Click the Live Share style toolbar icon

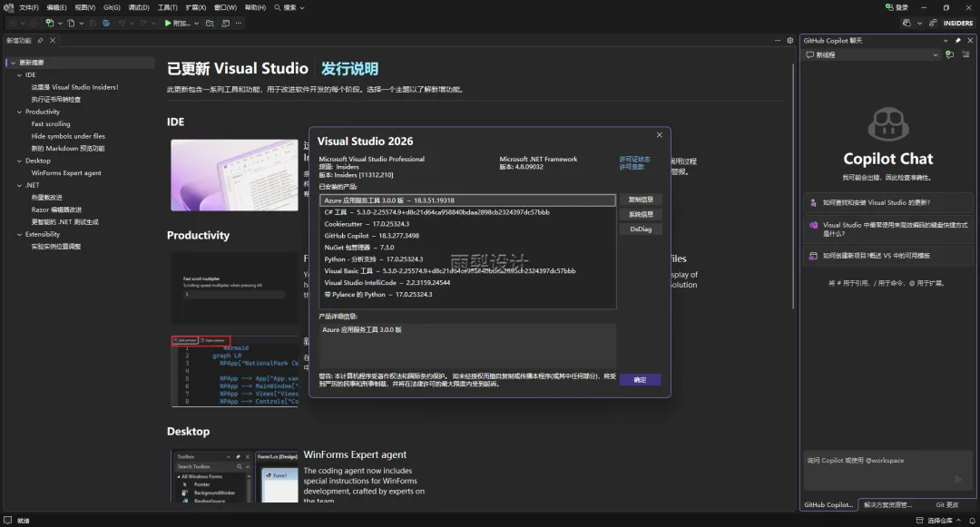click(226, 23)
